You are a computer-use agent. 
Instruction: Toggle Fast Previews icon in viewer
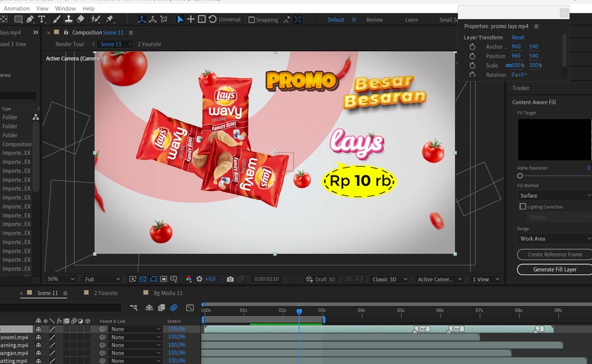point(133,279)
